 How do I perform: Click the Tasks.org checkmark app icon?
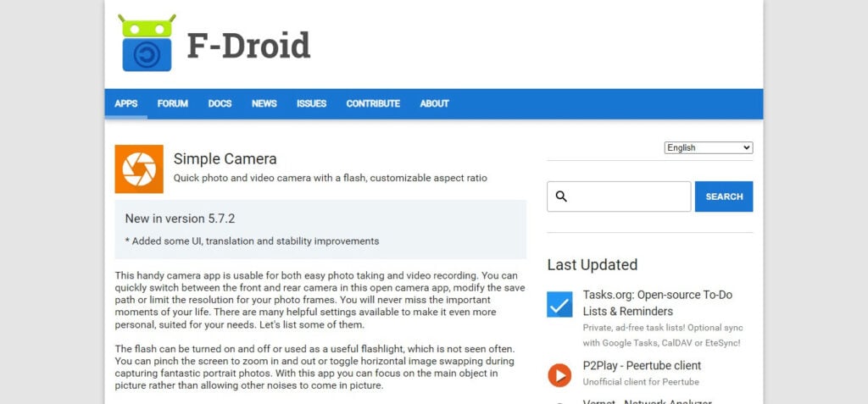[559, 304]
